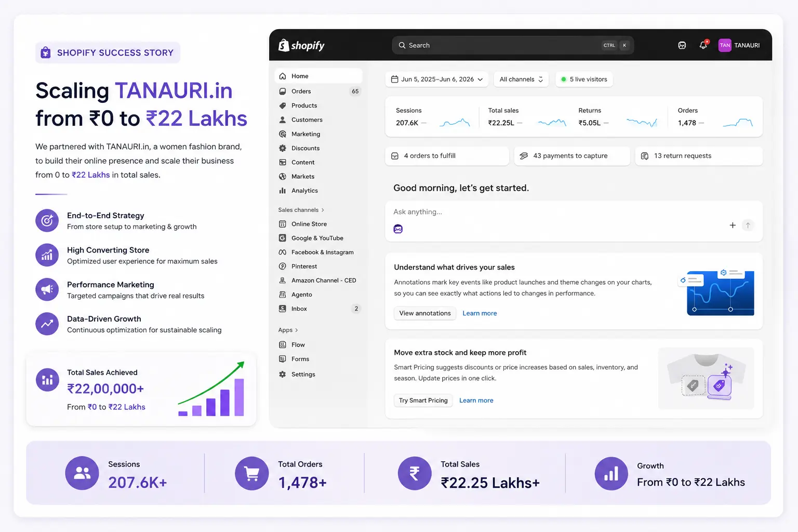
Task: Click the Total Sales rupee icon
Action: pos(415,473)
